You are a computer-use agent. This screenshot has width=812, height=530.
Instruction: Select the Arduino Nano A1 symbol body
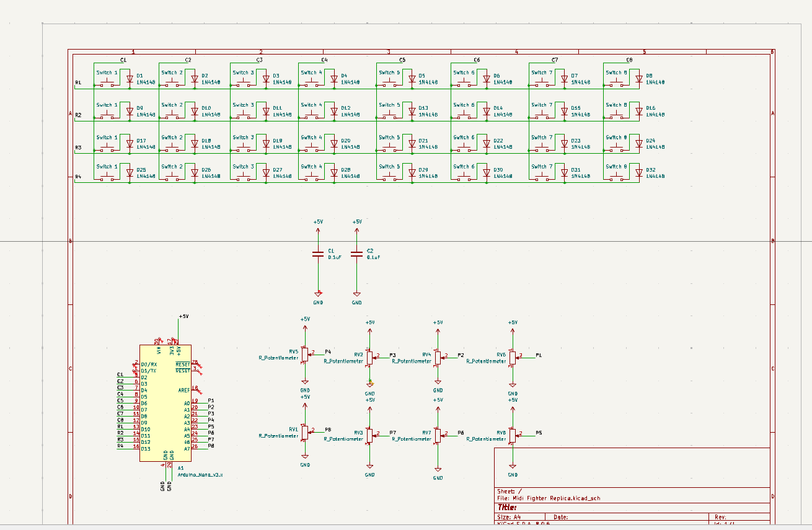point(165,403)
